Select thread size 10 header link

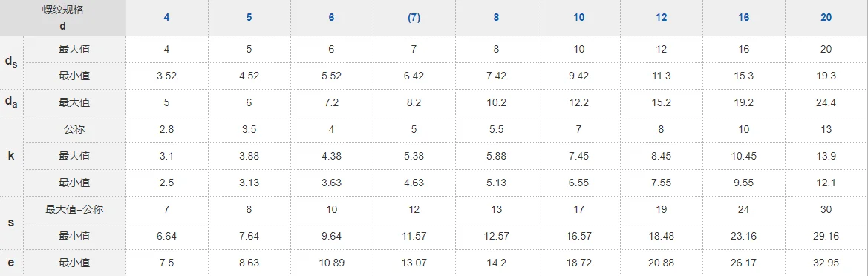click(578, 18)
